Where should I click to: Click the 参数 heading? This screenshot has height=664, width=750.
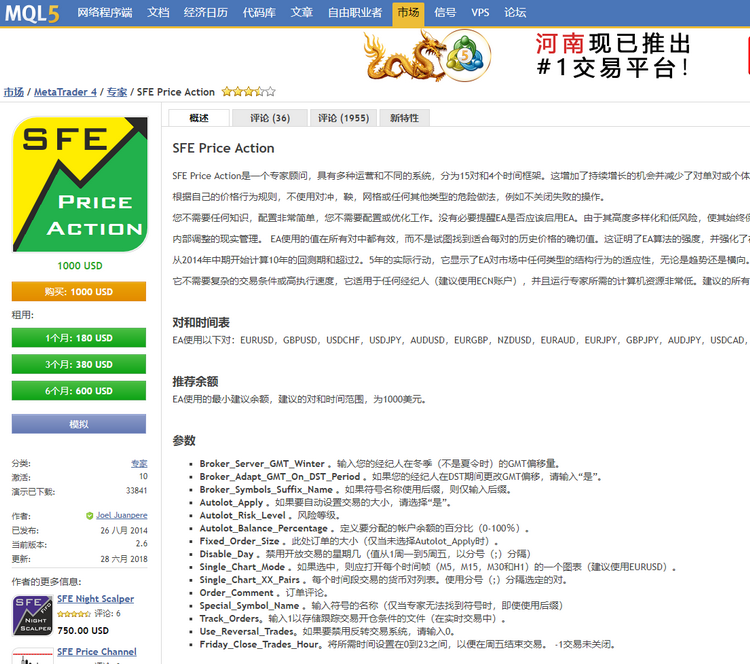point(184,441)
